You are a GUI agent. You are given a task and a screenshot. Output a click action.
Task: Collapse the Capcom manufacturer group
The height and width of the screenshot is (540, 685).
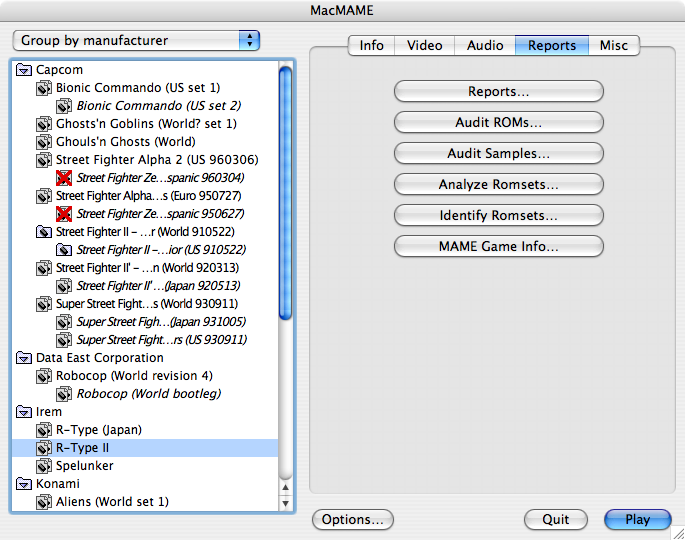(x=24, y=70)
